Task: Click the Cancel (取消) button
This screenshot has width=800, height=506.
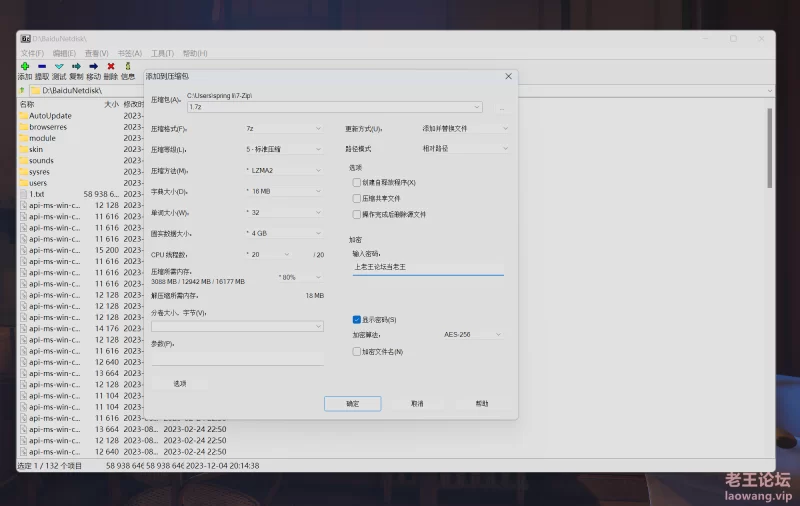Action: coord(417,403)
